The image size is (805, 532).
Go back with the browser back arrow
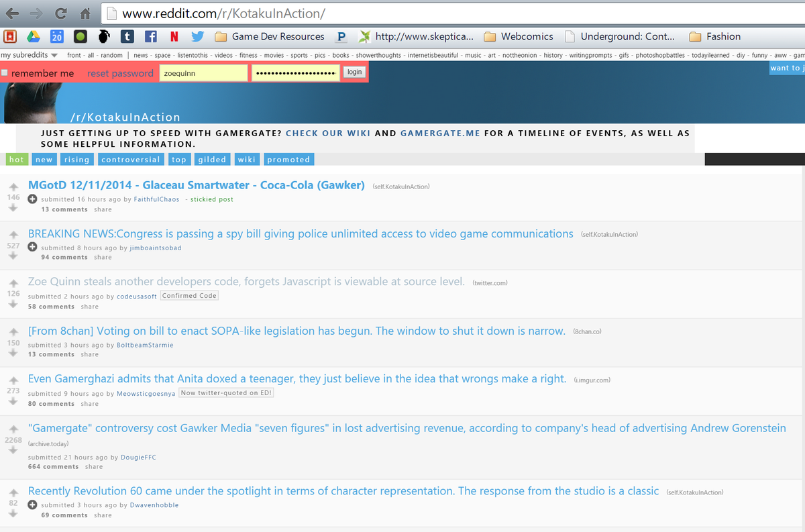13,13
